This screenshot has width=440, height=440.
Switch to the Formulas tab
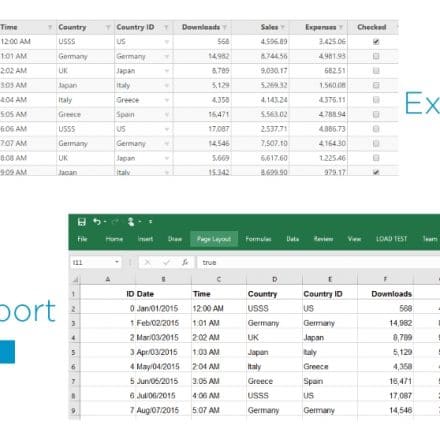tap(258, 239)
